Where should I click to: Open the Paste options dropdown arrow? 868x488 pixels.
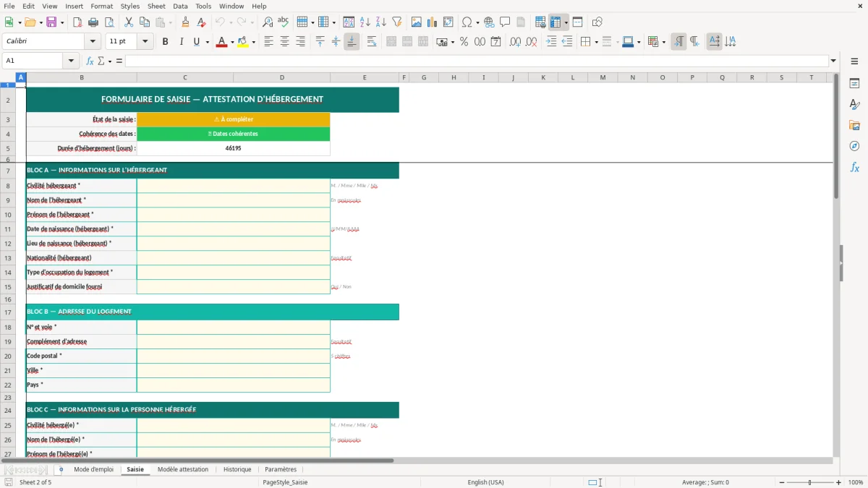170,22
